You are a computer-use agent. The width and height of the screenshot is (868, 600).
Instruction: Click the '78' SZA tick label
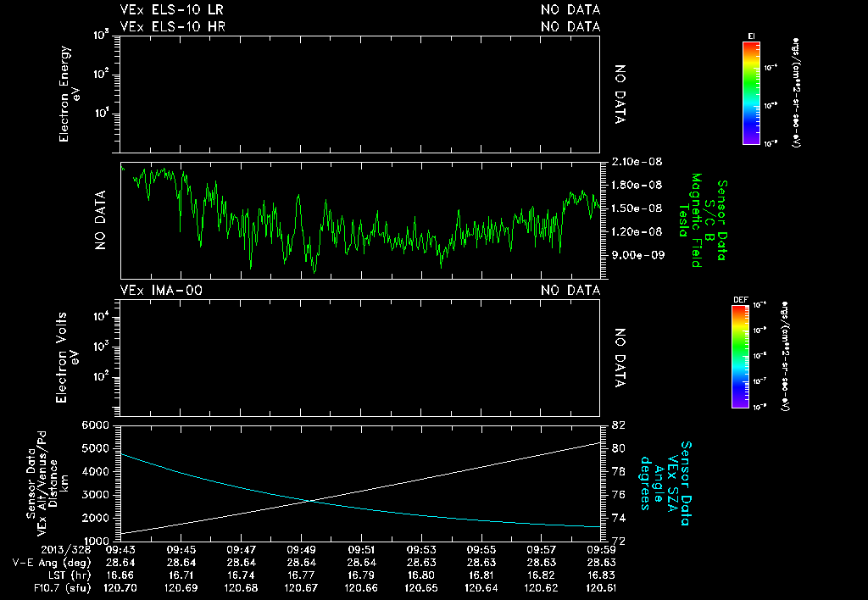[618, 471]
